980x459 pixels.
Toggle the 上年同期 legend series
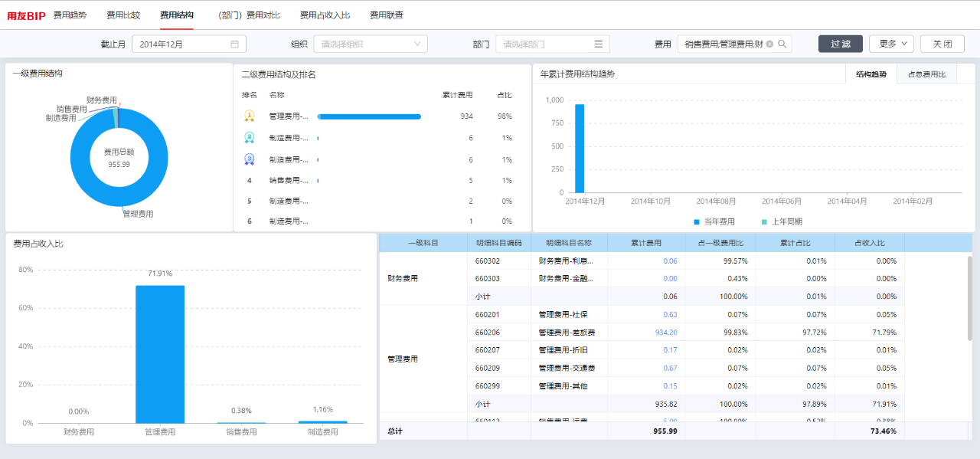pyautogui.click(x=781, y=221)
